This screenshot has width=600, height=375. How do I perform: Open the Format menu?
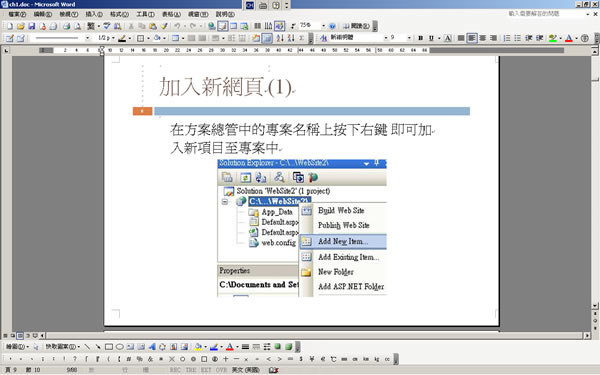pos(119,14)
